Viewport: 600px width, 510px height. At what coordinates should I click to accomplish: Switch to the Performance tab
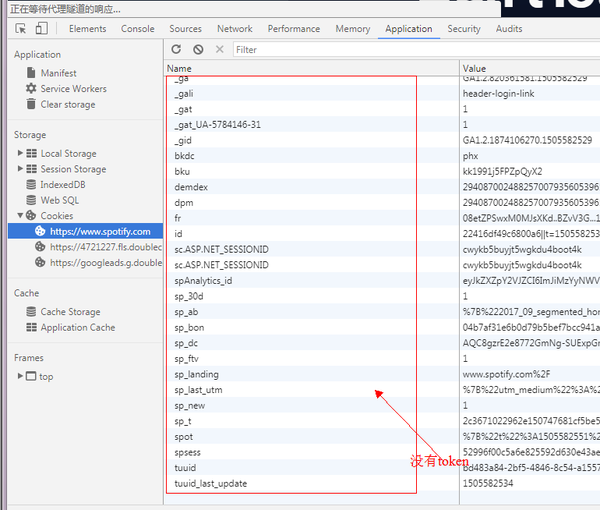tap(294, 29)
